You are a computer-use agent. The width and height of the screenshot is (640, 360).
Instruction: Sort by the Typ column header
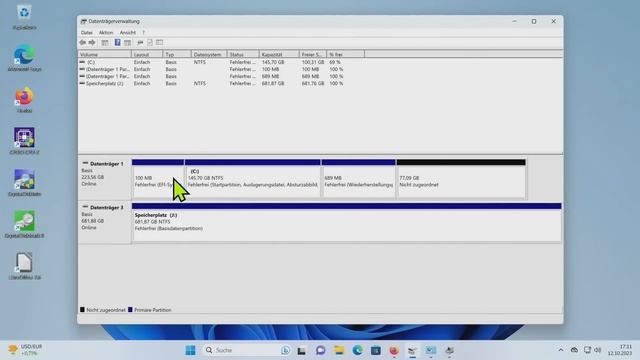[x=177, y=54]
